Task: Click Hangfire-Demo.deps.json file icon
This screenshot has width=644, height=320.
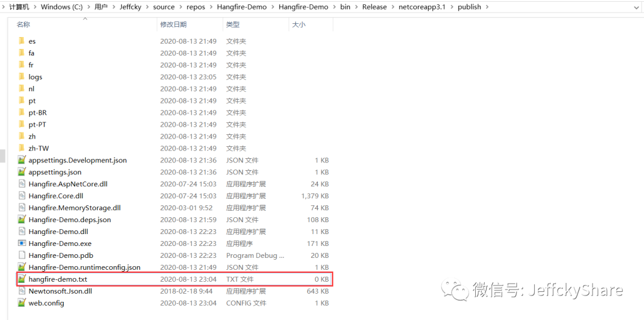Action: tap(22, 220)
